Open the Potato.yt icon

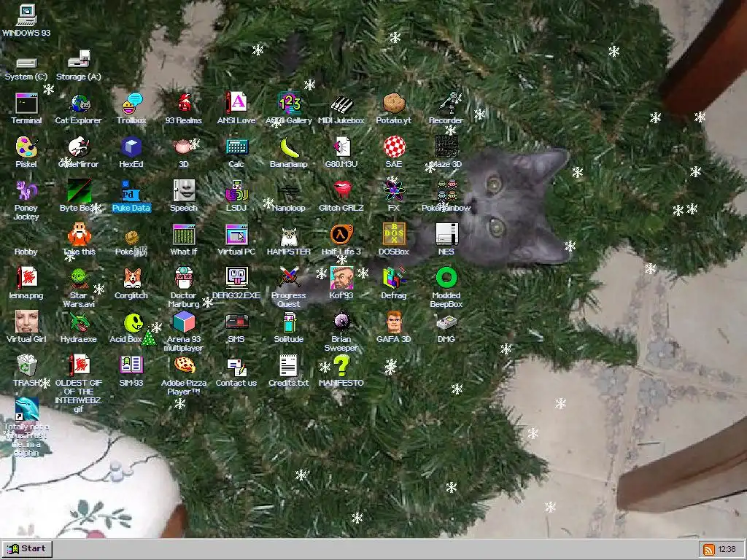click(x=393, y=104)
